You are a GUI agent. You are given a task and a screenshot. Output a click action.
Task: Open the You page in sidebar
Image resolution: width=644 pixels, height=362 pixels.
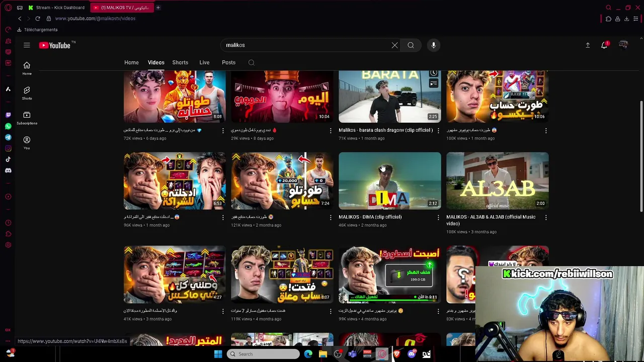pyautogui.click(x=27, y=143)
